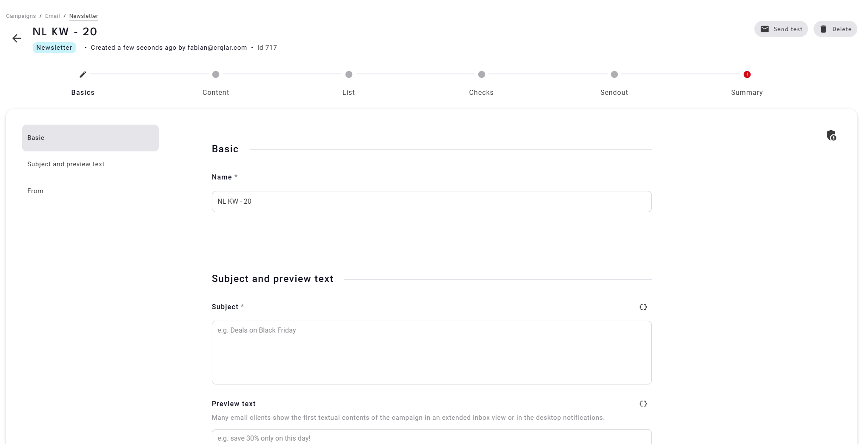Open the Campaigns breadcrumb link

pyautogui.click(x=21, y=16)
